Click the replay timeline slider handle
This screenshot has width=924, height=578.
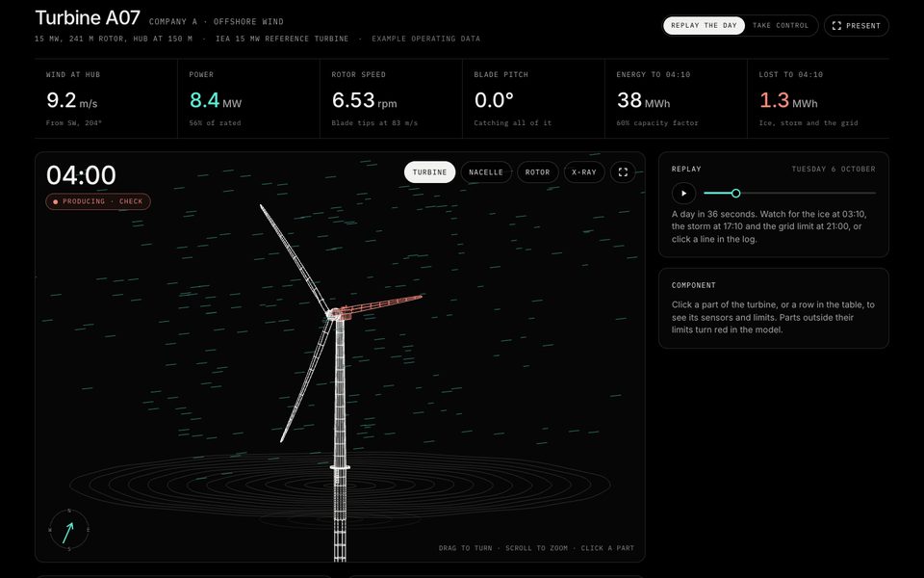(x=735, y=193)
